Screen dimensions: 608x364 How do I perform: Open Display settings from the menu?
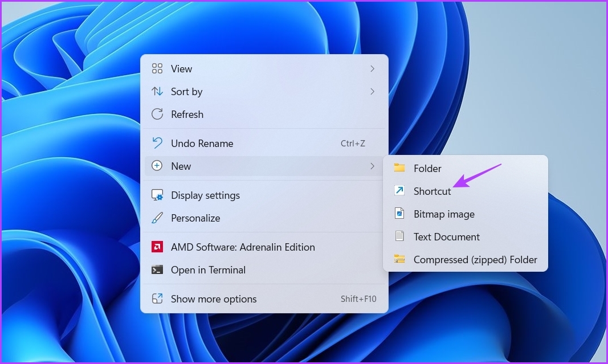(264, 195)
